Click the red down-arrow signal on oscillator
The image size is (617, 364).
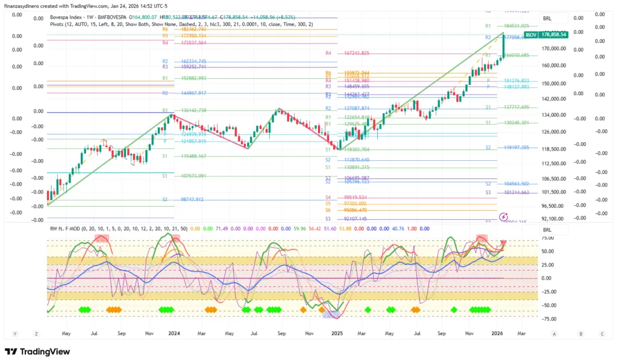point(504,242)
